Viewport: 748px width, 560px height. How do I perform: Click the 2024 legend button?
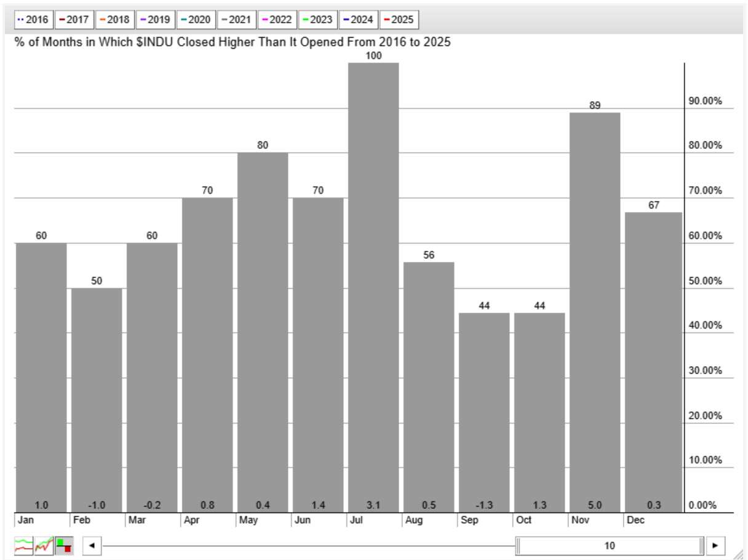(x=359, y=20)
